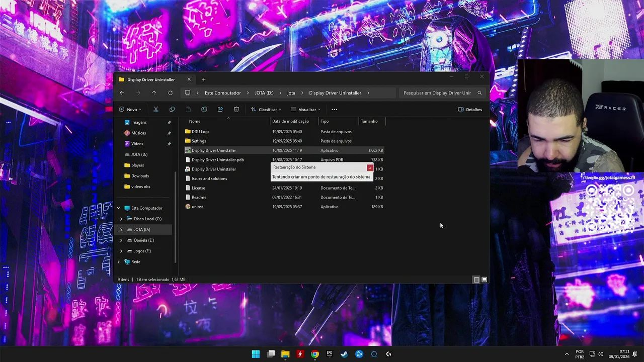Close the Display Driver Uninstaller tab

point(189,79)
